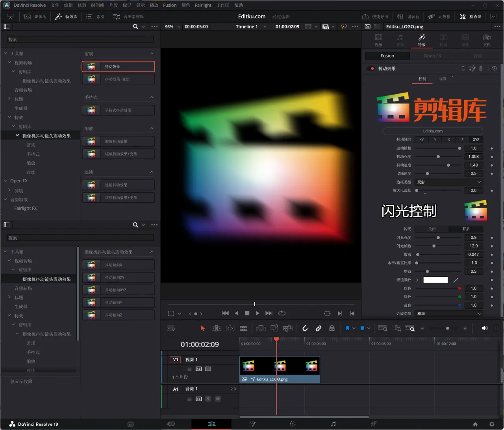Viewport: 504px width, 430px height.
Task: Collapse the 连续 effects group
Action: coord(152,172)
